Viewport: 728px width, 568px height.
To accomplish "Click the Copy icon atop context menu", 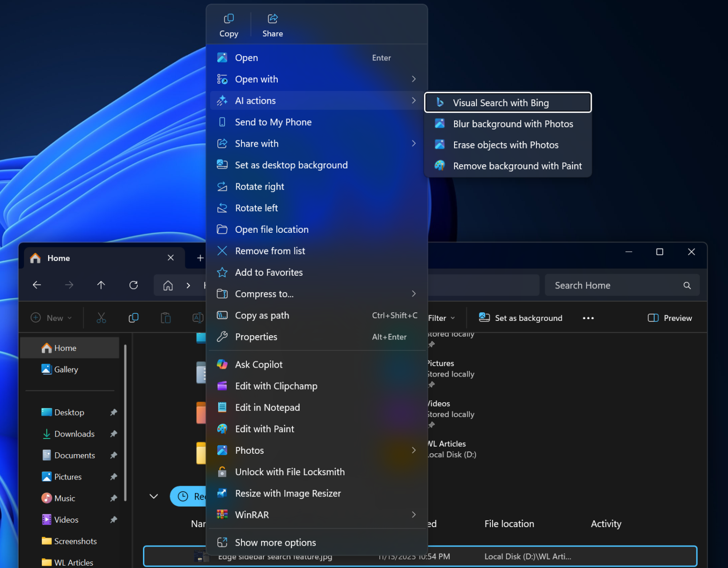I will pyautogui.click(x=229, y=25).
